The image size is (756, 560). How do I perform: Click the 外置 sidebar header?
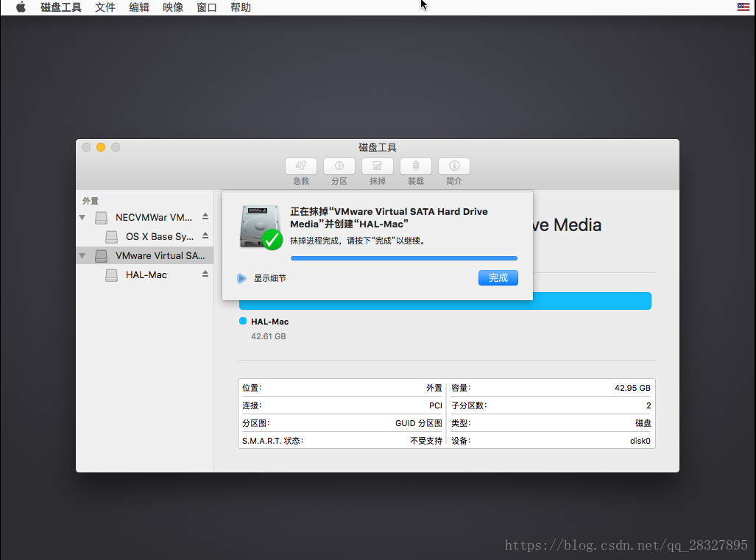[x=90, y=201]
